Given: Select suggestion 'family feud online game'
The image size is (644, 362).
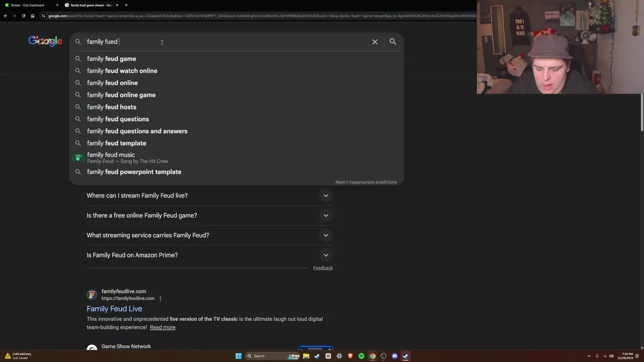Looking at the screenshot, I should [x=236, y=95].
